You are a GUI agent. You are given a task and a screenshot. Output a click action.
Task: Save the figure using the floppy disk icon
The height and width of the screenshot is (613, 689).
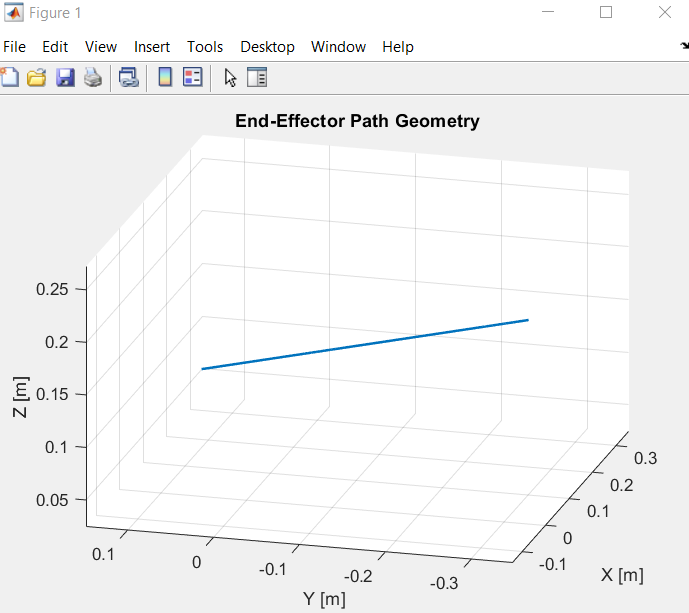[65, 78]
